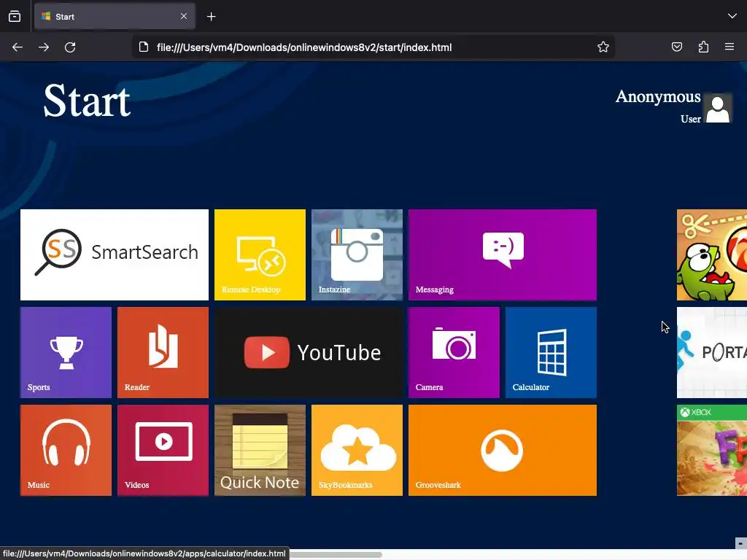This screenshot has width=747, height=560.
Task: Go forward in browser history
Action: coord(44,47)
